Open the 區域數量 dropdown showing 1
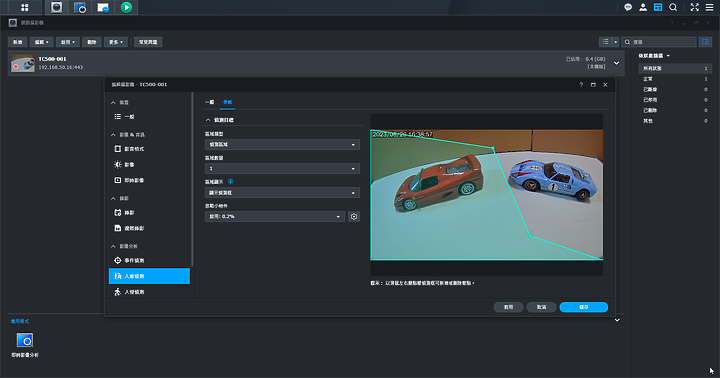The width and height of the screenshot is (720, 378). 282,169
